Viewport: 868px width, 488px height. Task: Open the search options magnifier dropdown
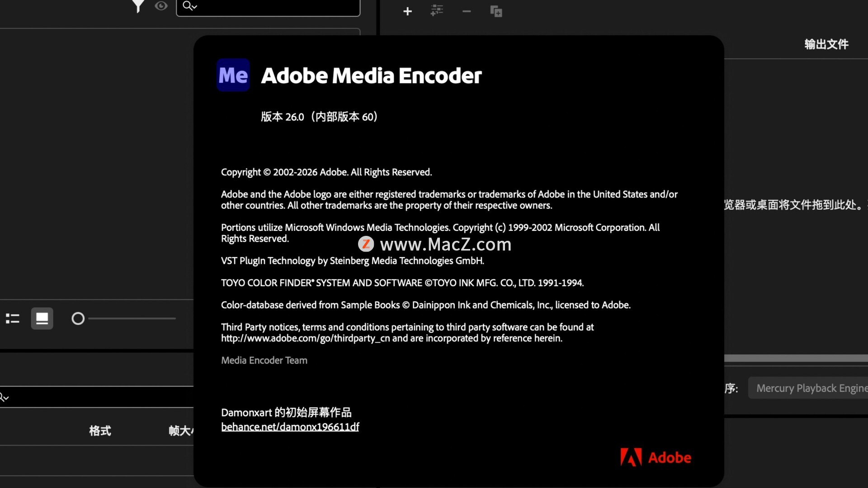coord(189,6)
